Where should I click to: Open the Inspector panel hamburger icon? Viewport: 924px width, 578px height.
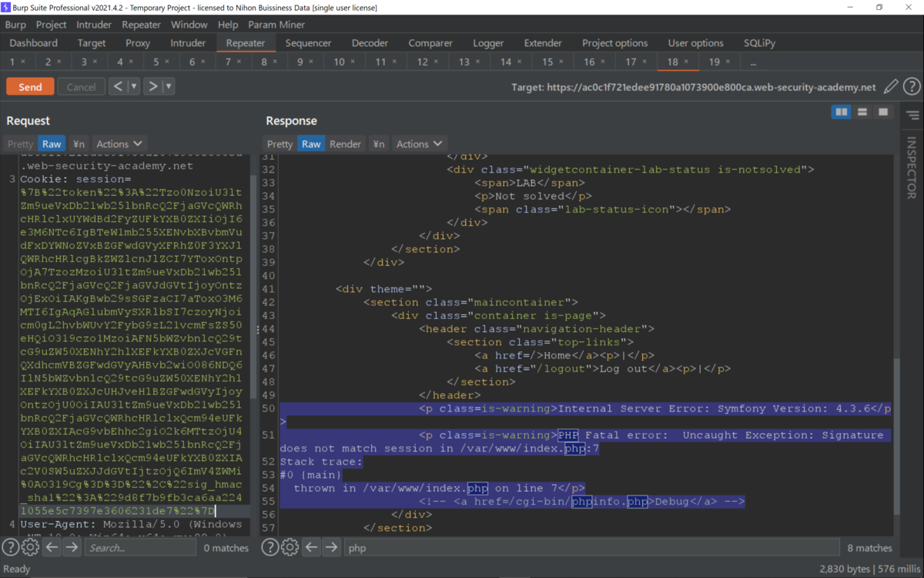coord(912,116)
